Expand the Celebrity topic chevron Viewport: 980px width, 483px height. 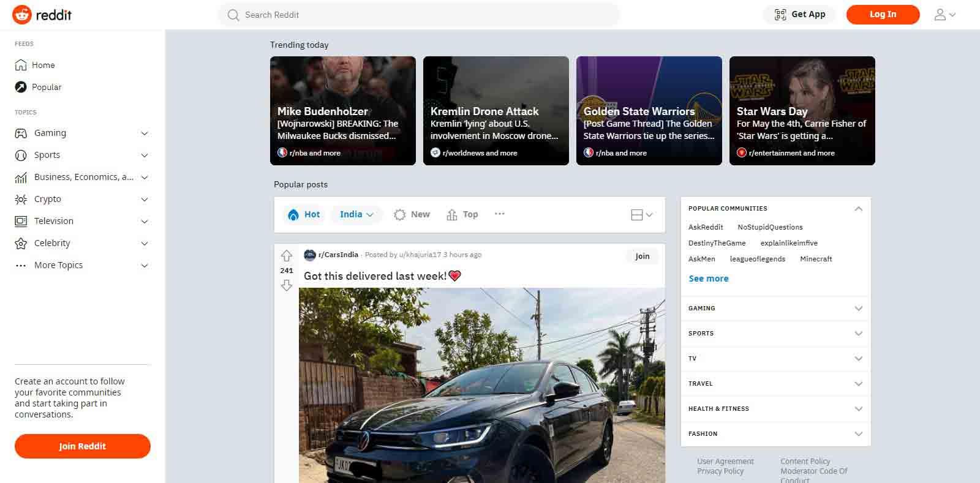[x=145, y=244]
